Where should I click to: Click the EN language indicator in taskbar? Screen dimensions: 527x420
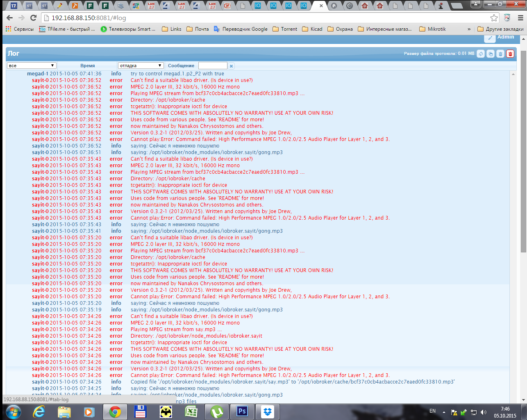(x=432, y=411)
